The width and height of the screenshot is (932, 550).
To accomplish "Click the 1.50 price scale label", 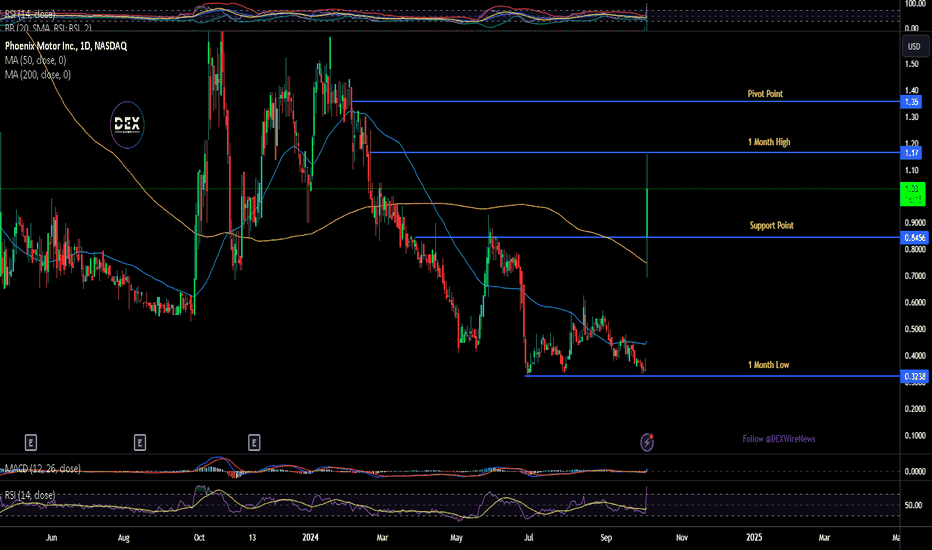I will click(x=911, y=64).
